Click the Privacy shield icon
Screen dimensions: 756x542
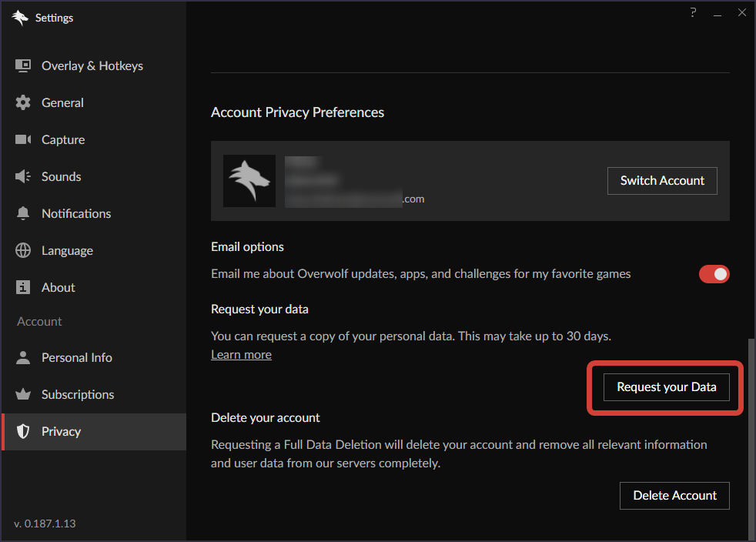(x=22, y=431)
